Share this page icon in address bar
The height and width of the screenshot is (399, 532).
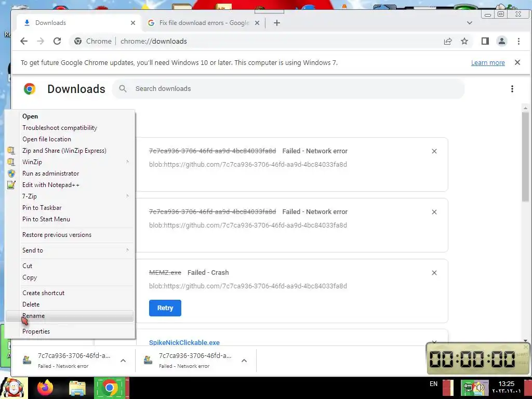(447, 41)
